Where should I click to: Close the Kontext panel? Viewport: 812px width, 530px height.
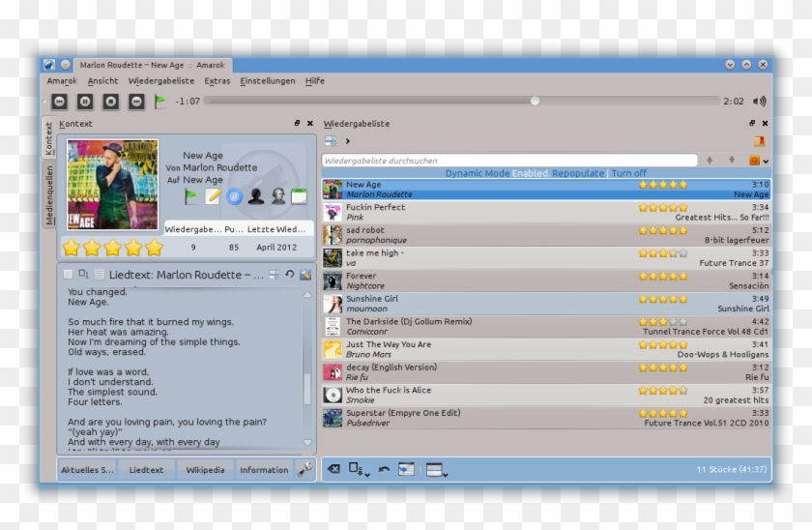[309, 123]
